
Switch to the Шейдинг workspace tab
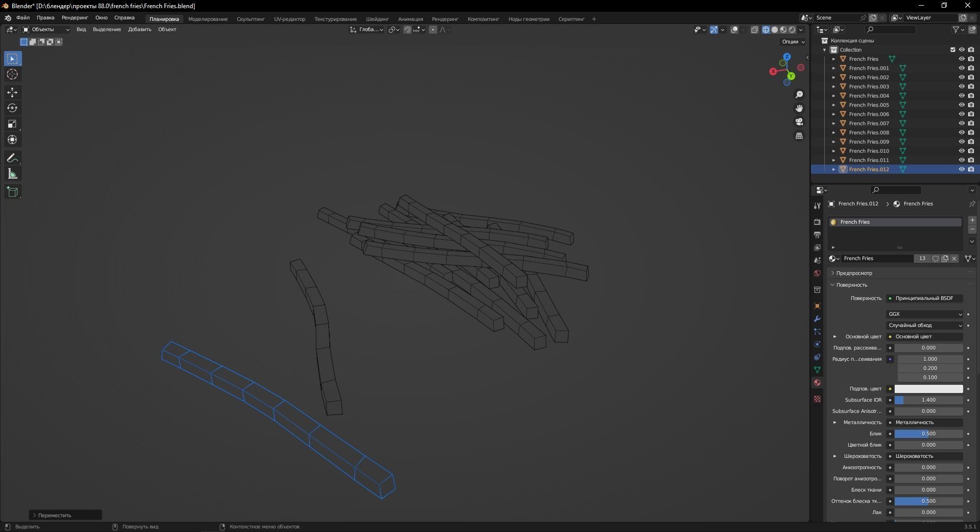[x=377, y=19]
